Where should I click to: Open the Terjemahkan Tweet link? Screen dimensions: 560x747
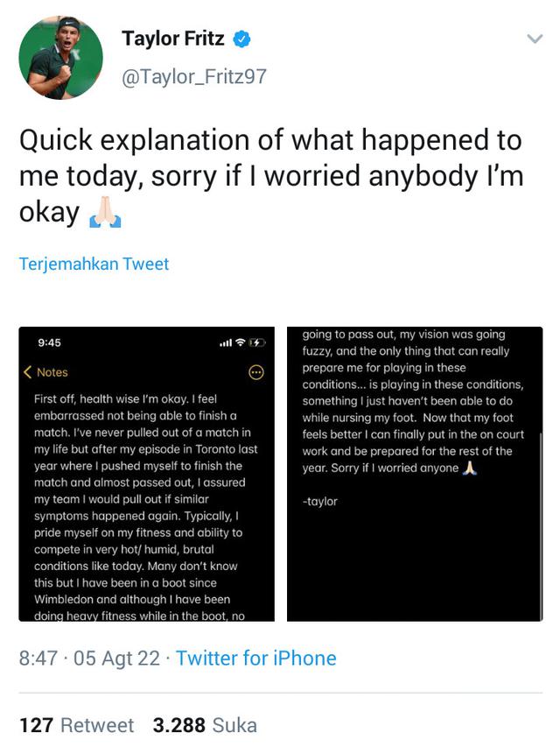tap(94, 263)
